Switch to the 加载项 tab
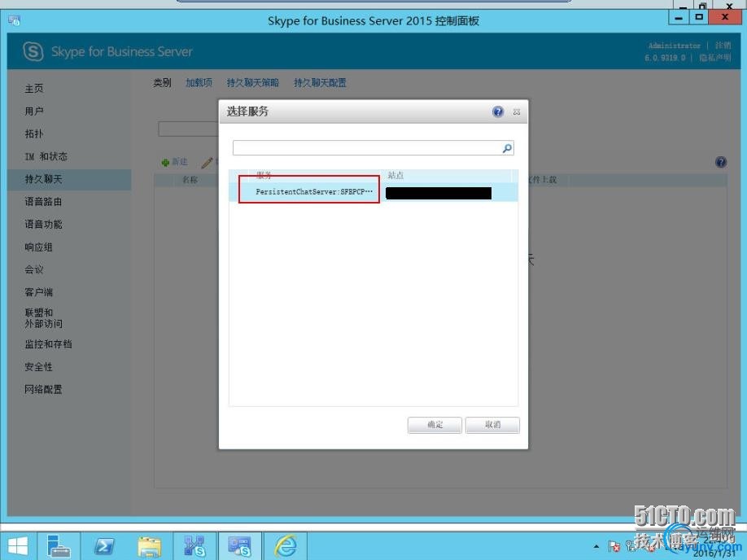Viewport: 747px width, 560px height. tap(199, 83)
